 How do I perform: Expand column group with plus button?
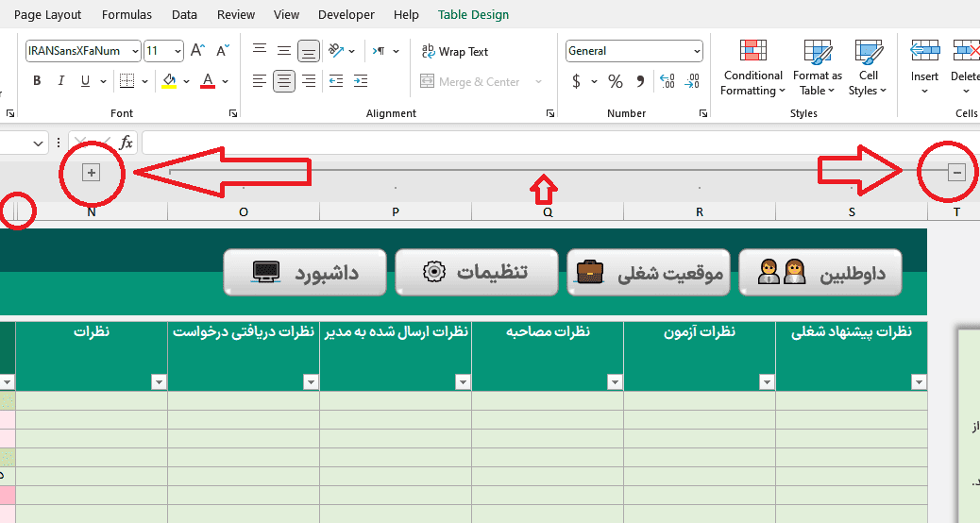click(92, 173)
